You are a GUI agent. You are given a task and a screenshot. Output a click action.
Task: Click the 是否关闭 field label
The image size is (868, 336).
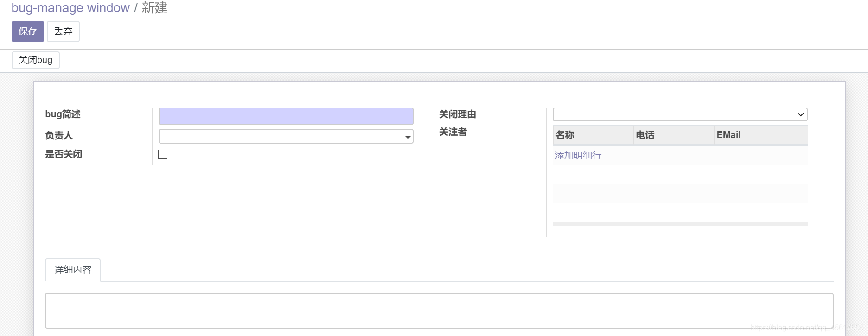64,154
